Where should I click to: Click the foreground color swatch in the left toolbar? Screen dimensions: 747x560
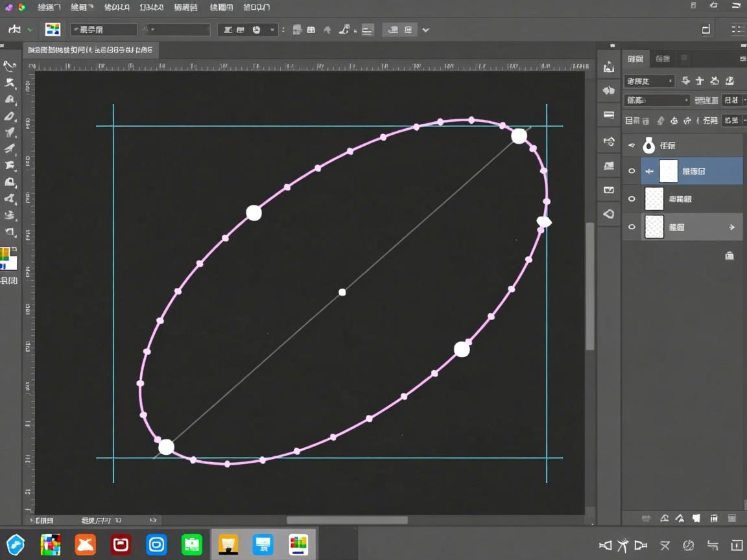click(x=5, y=254)
